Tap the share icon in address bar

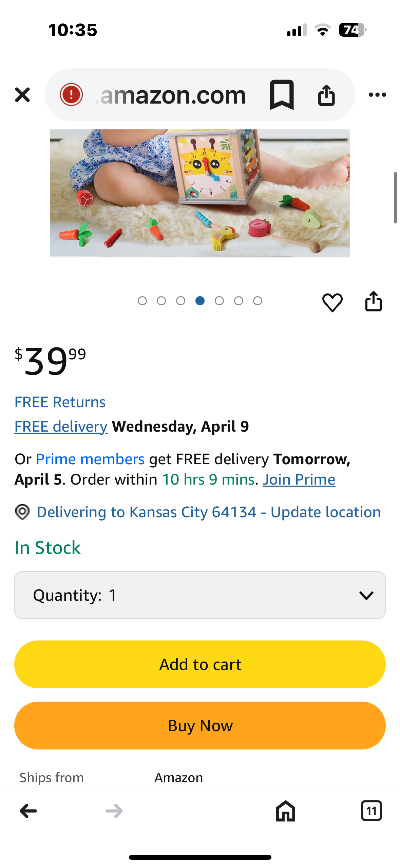click(326, 95)
